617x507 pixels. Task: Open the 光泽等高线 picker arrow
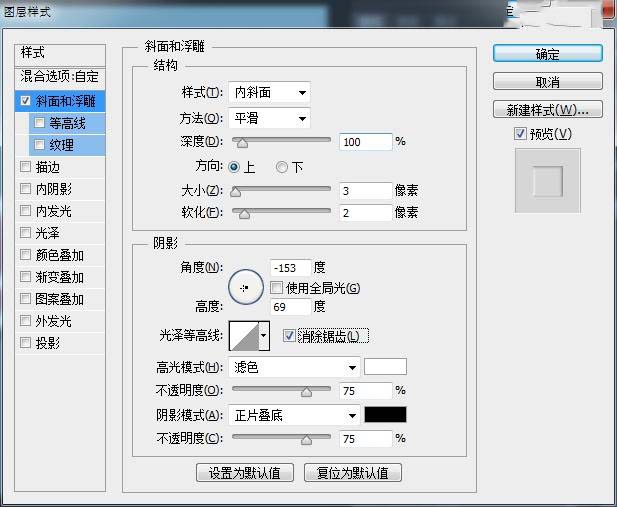[x=264, y=336]
